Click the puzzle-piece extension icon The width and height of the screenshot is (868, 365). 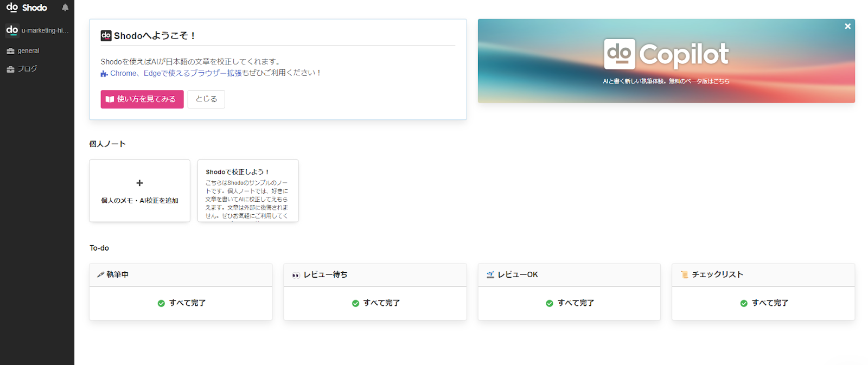point(104,74)
